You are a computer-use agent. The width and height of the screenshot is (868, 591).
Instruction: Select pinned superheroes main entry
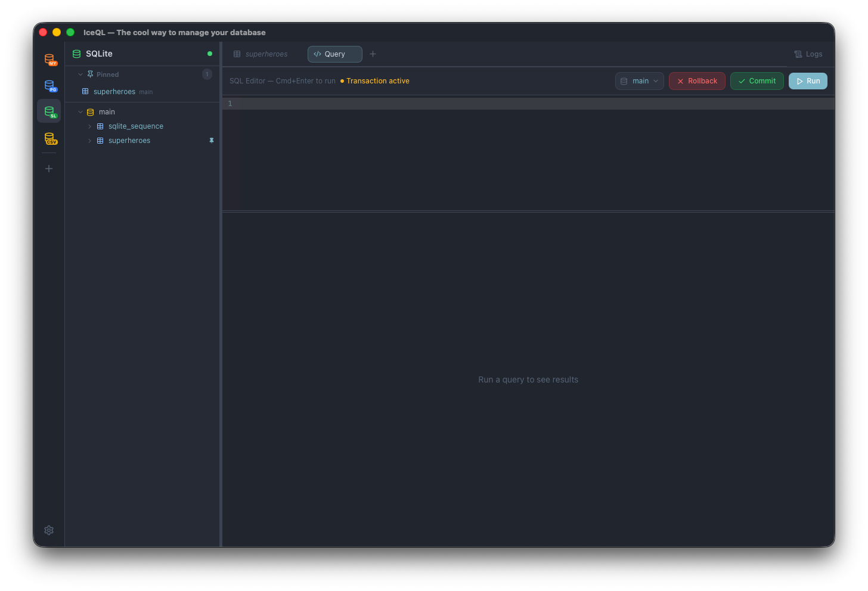click(142, 92)
